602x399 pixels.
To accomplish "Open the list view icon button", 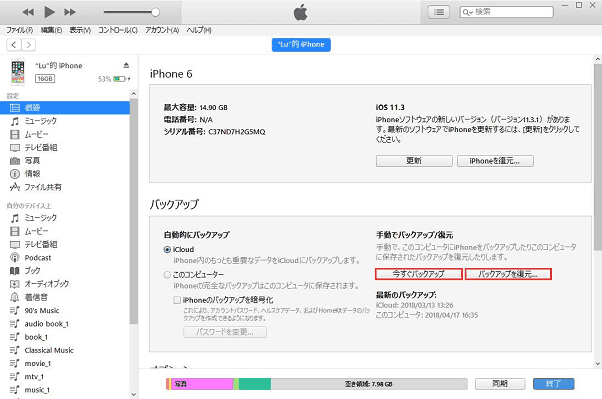I will [439, 12].
